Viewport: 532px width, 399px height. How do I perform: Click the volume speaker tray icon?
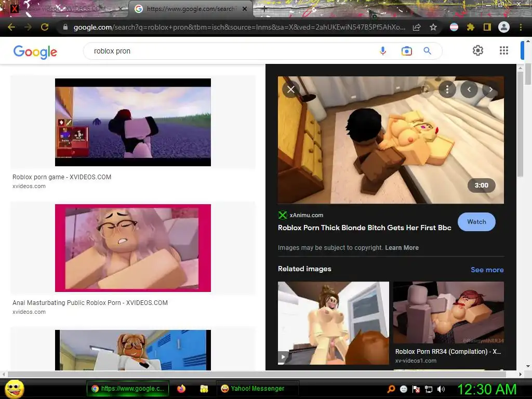[x=441, y=389]
